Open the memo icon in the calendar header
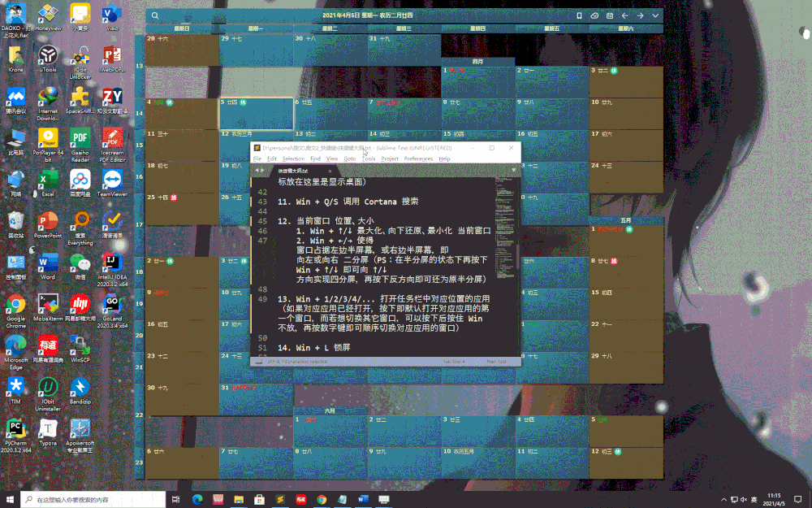The height and width of the screenshot is (508, 812). click(x=610, y=15)
